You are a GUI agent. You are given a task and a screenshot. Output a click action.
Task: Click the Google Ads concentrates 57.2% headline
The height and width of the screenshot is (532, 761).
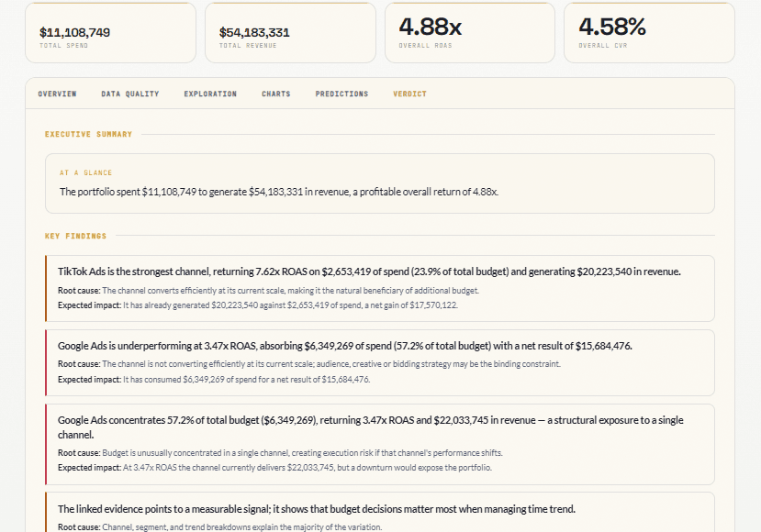pos(370,427)
